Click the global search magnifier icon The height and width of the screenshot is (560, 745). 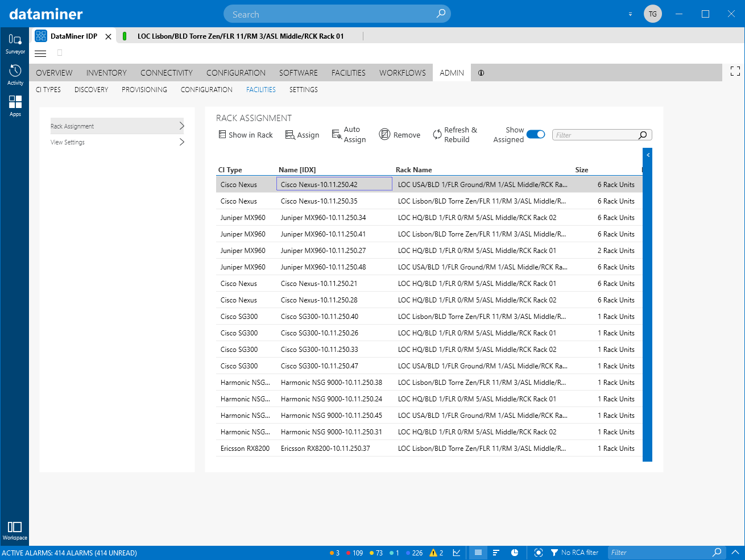(x=441, y=14)
